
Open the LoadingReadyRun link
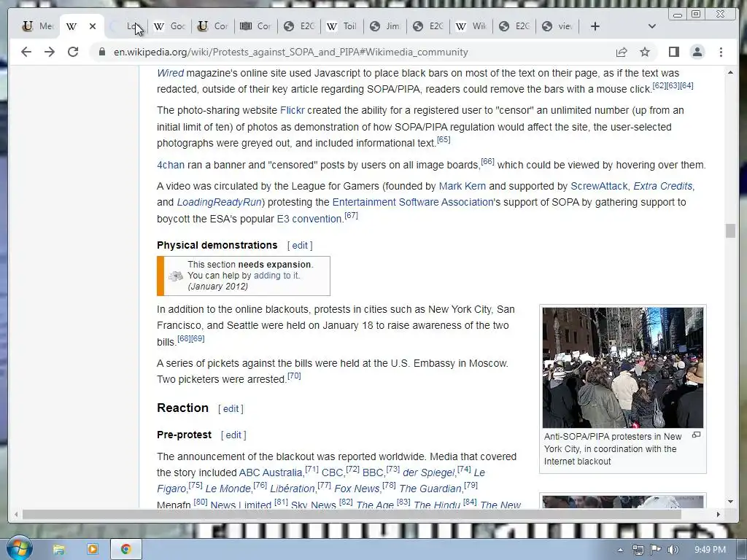click(x=219, y=203)
